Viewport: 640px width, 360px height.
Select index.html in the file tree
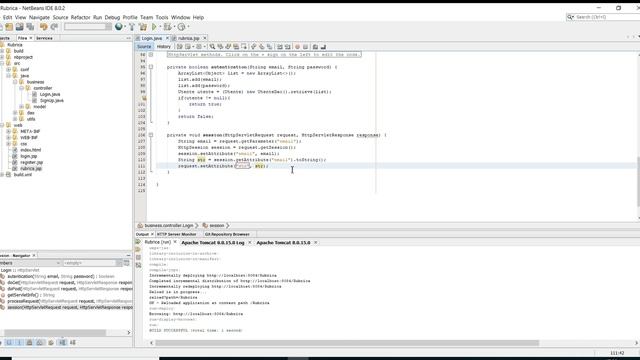coord(31,150)
